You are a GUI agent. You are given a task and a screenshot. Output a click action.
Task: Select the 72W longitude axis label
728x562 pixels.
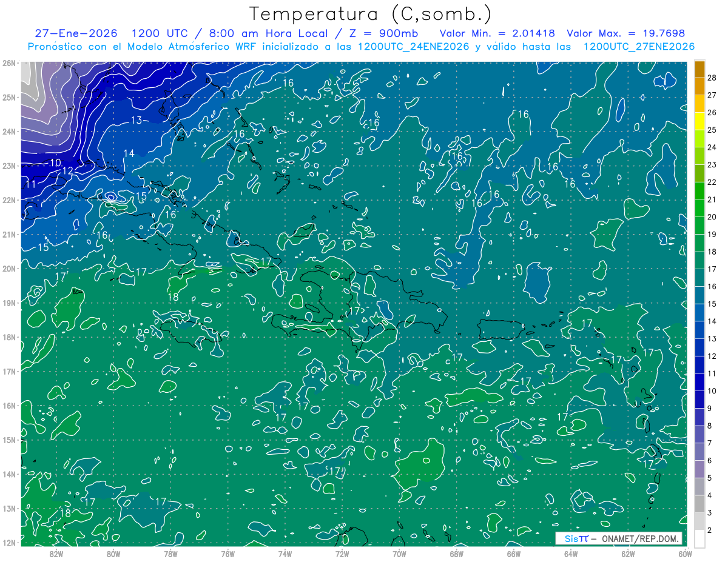pyautogui.click(x=342, y=554)
